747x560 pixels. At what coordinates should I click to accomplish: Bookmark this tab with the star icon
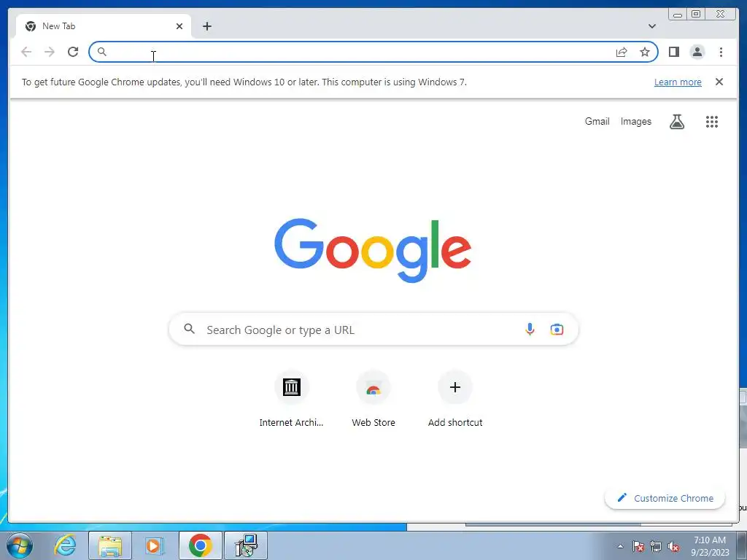click(x=645, y=52)
